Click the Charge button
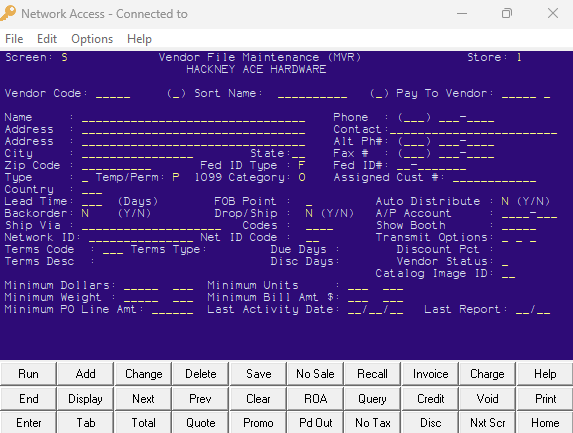Image resolution: width=573 pixels, height=433 pixels. click(x=487, y=374)
